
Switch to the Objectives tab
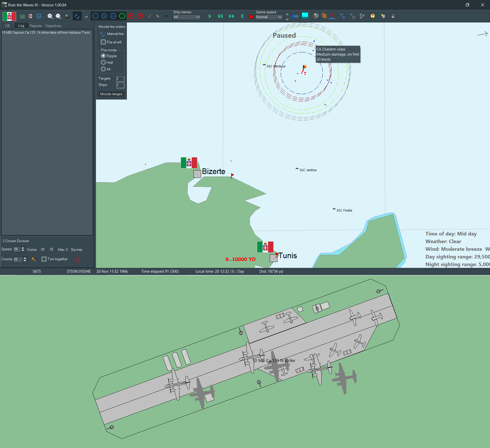tap(53, 26)
